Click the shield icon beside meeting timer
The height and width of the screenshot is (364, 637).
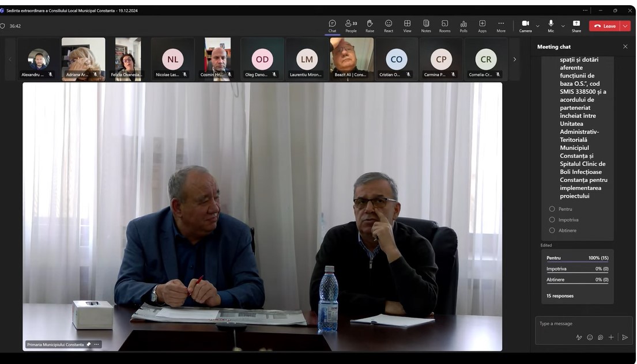[2, 26]
